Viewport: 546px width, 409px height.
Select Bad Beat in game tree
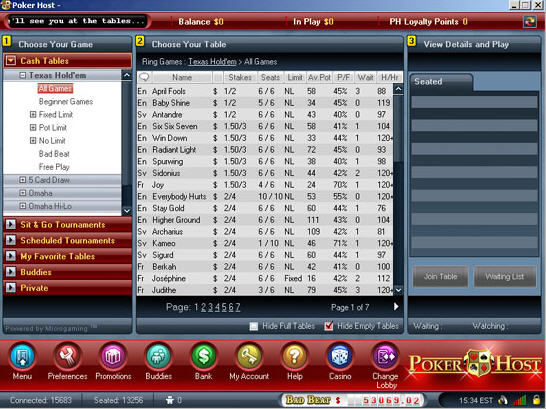tap(54, 154)
